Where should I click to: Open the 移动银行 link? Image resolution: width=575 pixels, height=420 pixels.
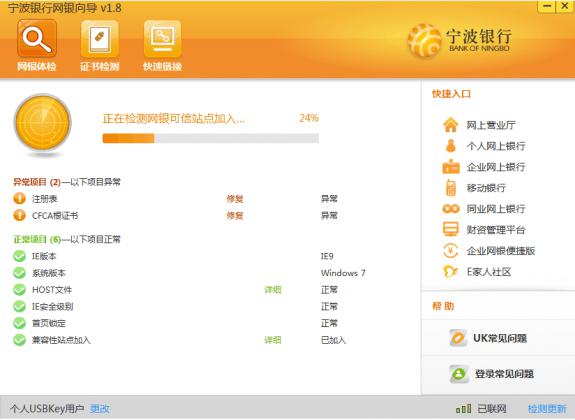tap(486, 188)
